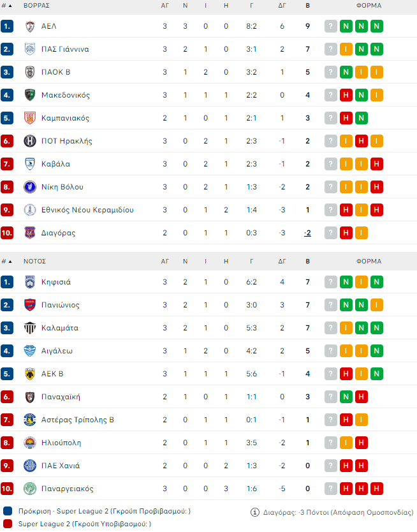Click the Πανιώνιος club logo
The image size is (417, 532).
(x=29, y=305)
